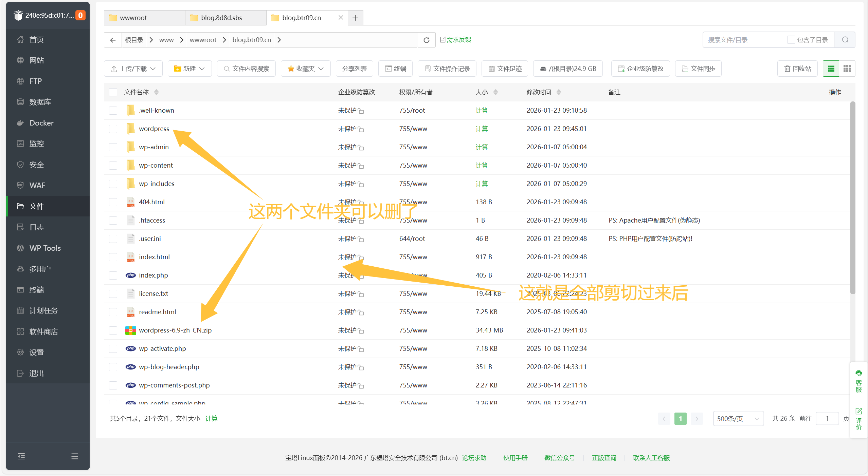Viewport: 868px width, 476px height.
Task: Open the 数据库 (Database) sidebar section
Action: coord(40,102)
